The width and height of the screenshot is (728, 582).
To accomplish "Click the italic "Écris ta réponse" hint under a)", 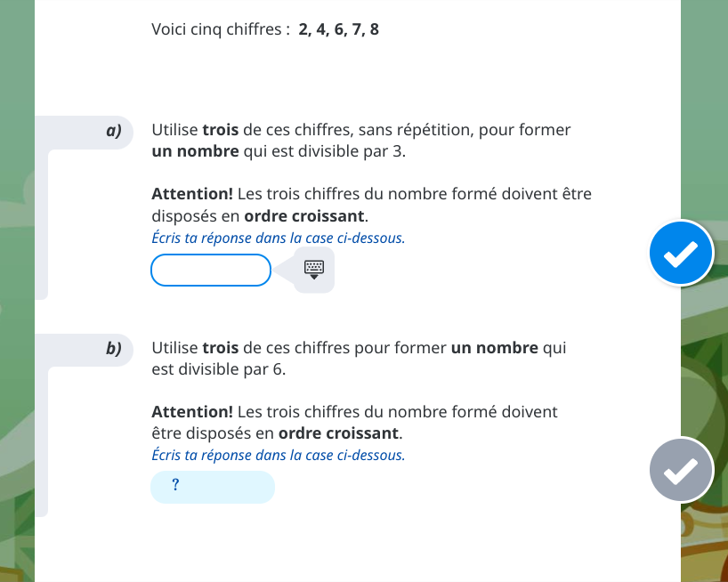I will pos(278,238).
